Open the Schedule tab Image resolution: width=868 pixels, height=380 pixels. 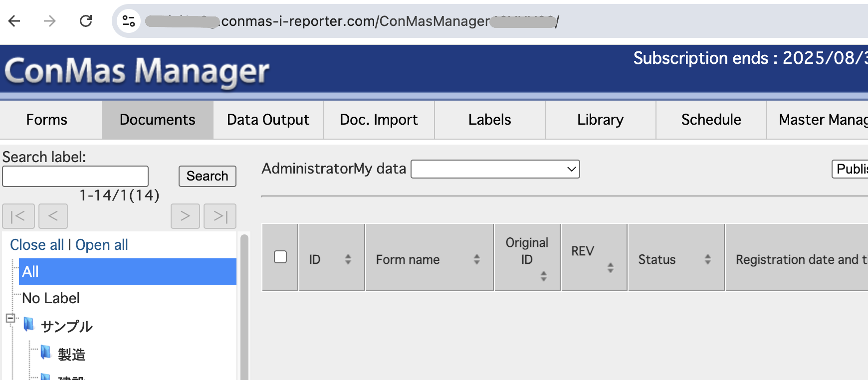[x=711, y=120]
